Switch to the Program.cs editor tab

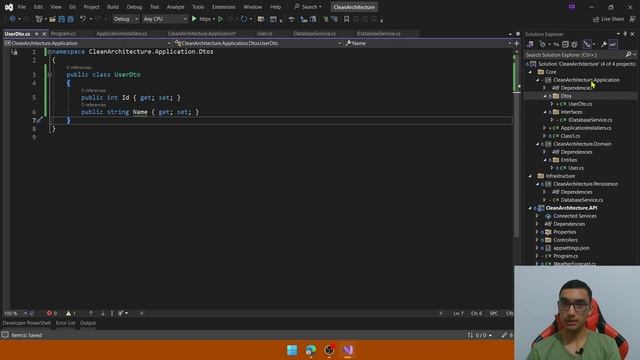[x=63, y=34]
